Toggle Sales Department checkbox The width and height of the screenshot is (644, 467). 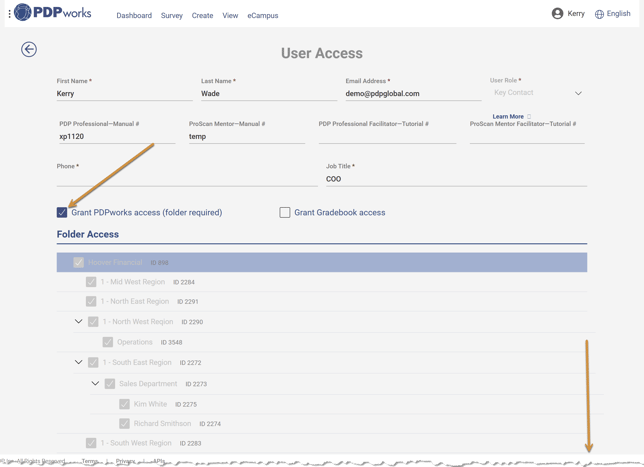pyautogui.click(x=110, y=384)
